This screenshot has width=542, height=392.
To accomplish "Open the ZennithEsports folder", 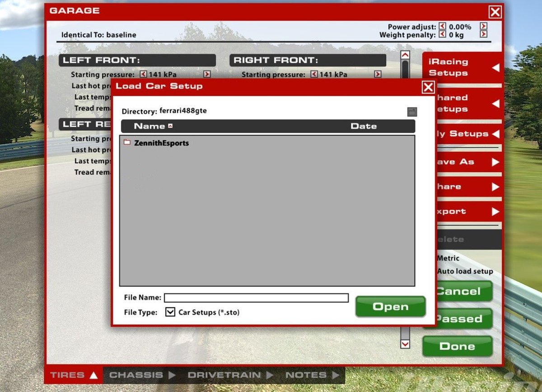I will [156, 143].
